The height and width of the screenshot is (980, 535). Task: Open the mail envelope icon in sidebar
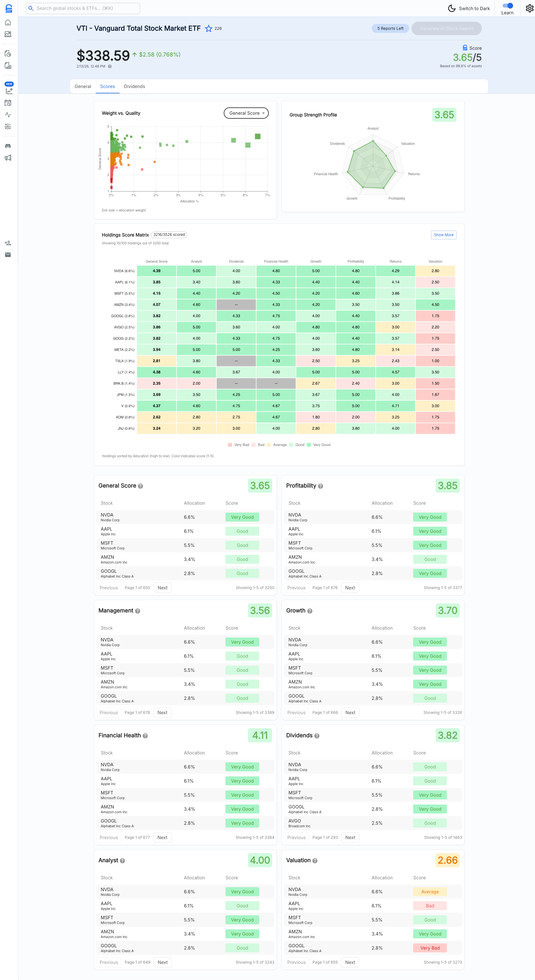8,255
